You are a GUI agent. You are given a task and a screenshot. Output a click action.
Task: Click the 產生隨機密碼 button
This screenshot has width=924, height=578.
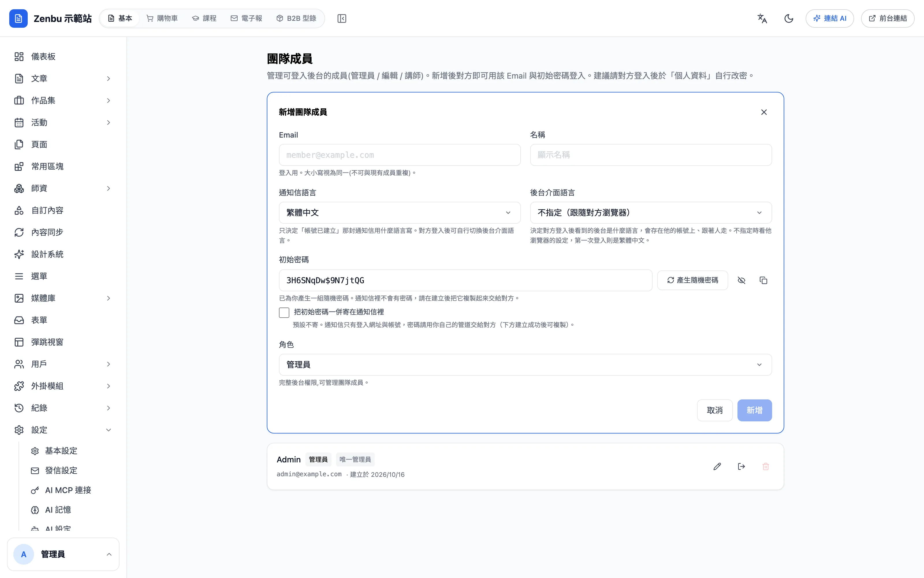tap(693, 281)
